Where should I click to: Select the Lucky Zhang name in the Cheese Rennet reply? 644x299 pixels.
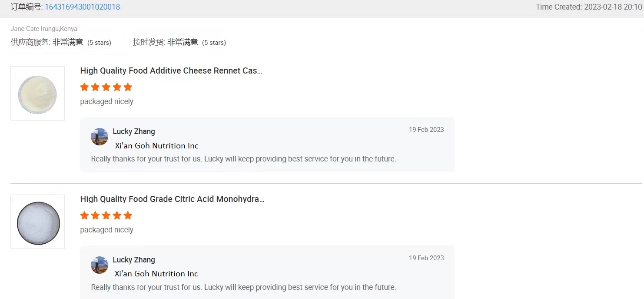pyautogui.click(x=134, y=131)
